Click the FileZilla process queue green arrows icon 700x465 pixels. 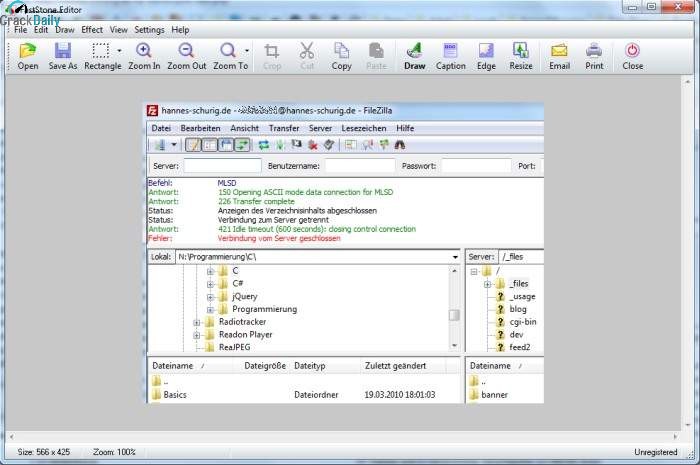coord(280,145)
